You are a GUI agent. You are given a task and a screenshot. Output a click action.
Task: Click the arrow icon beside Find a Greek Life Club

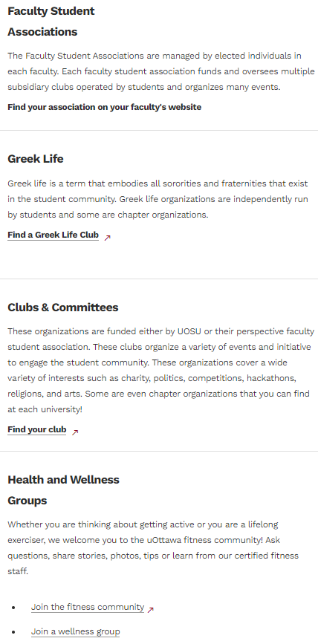coord(107,238)
